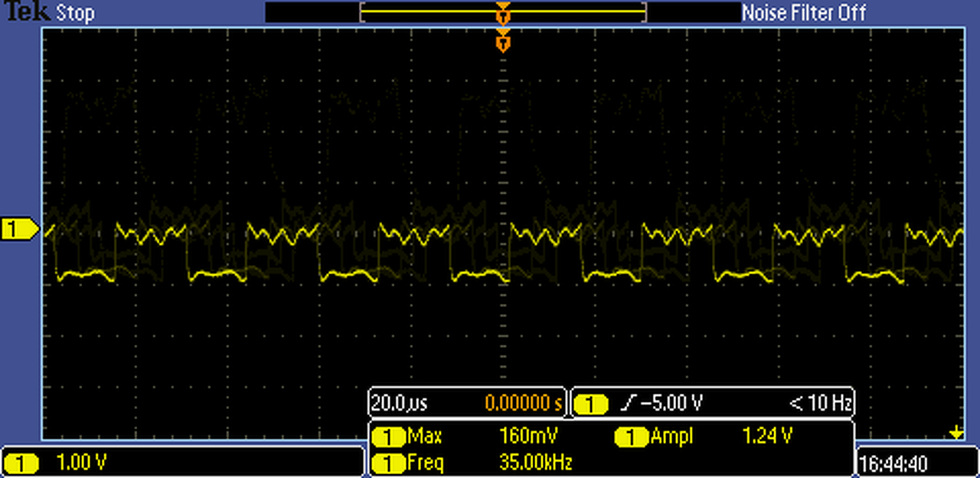Click the trigger level arrow at graticule corner
Screen dimensions: 980x478
click(955, 434)
